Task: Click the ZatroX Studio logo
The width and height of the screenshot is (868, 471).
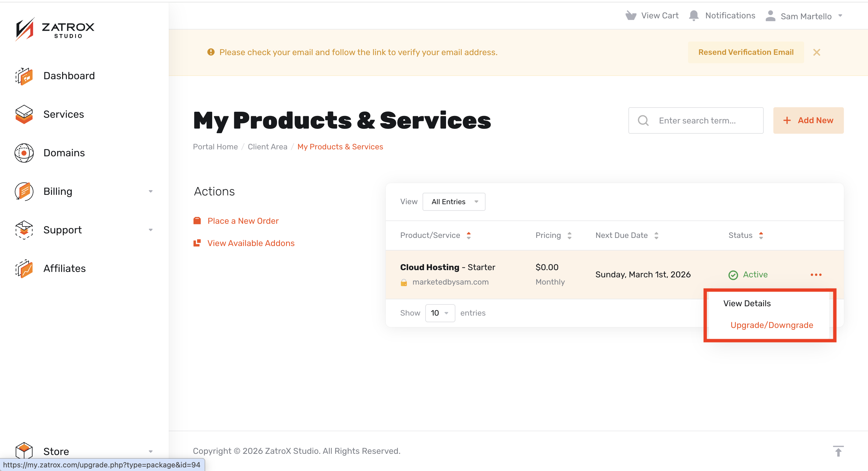Action: 55,30
